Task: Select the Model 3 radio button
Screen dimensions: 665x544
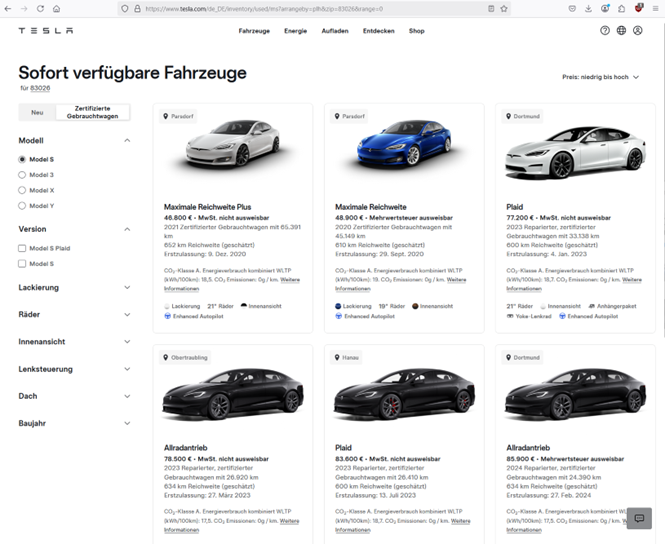Action: tap(23, 175)
